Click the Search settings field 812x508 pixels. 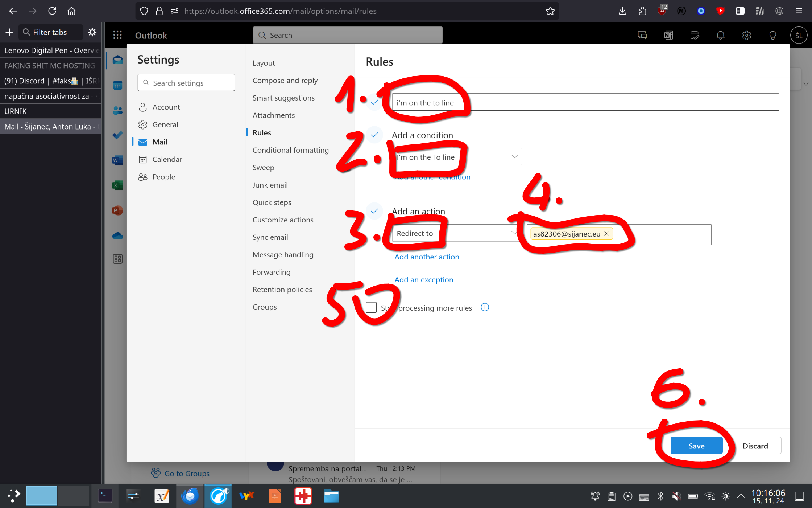click(x=186, y=83)
